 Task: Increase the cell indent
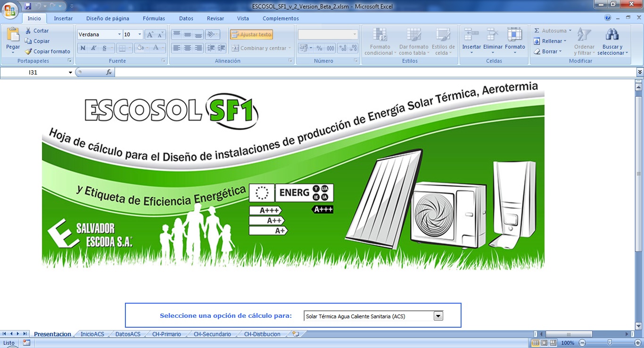222,48
